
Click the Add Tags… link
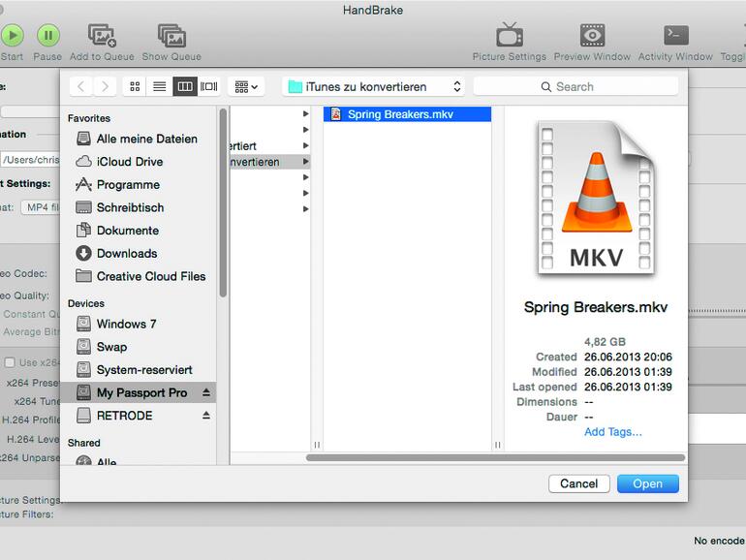click(x=612, y=432)
